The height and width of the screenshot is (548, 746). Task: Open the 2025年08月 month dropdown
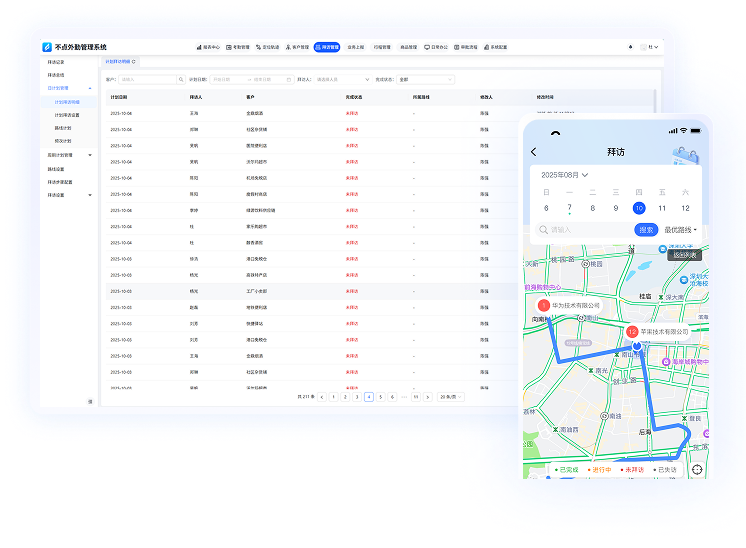tap(565, 175)
